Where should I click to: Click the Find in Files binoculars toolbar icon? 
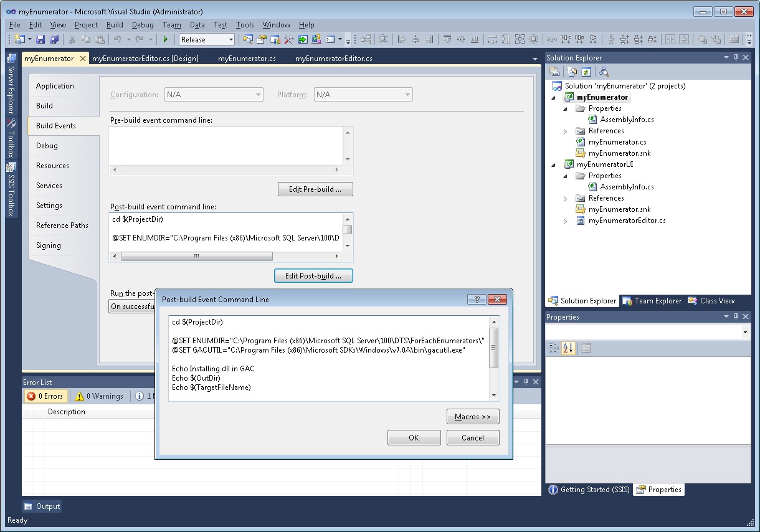click(248, 39)
